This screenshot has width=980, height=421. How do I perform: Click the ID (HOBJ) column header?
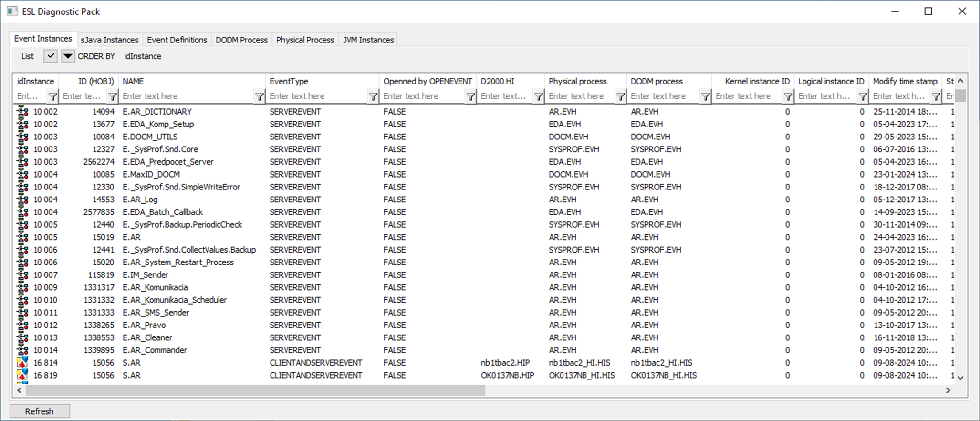[x=89, y=81]
